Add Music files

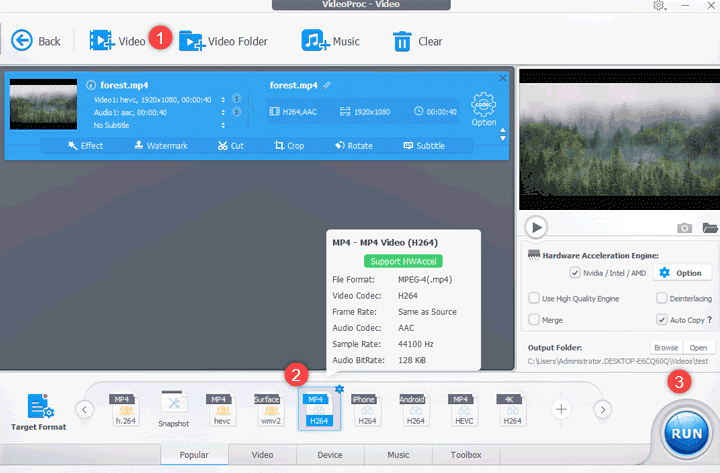[330, 41]
